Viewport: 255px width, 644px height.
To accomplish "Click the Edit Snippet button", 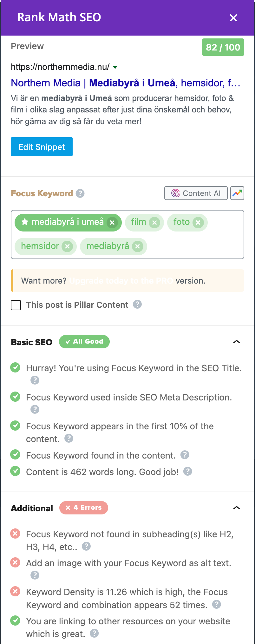I will point(42,147).
